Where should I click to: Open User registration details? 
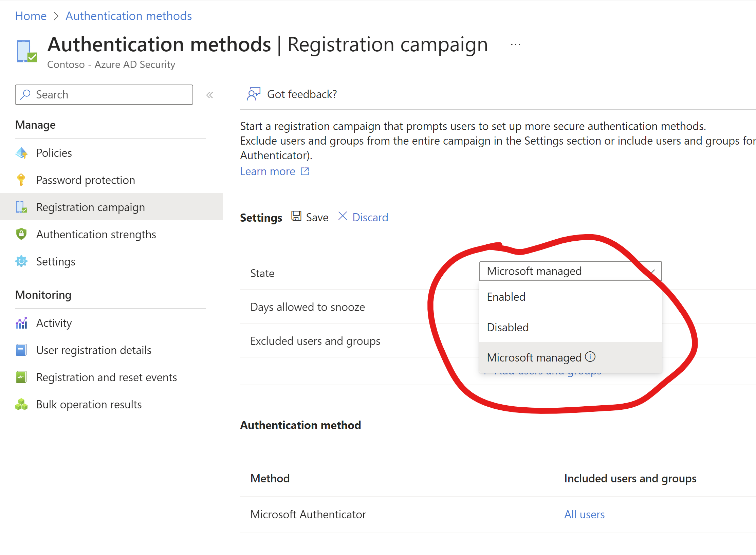click(x=93, y=350)
